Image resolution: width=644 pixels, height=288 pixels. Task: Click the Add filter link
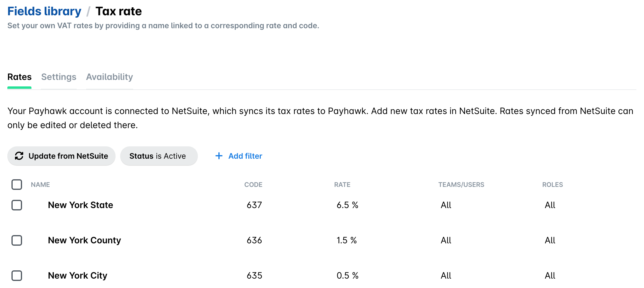pyautogui.click(x=245, y=156)
